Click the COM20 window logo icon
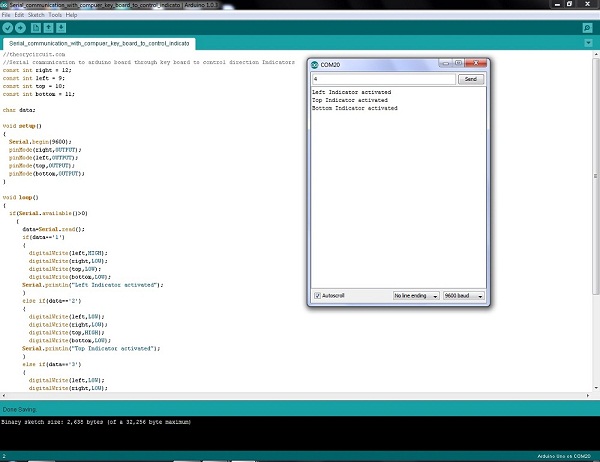 [315, 65]
